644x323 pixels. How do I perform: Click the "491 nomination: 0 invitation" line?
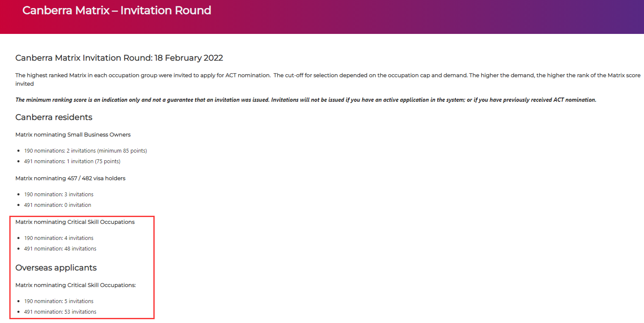[x=58, y=205]
